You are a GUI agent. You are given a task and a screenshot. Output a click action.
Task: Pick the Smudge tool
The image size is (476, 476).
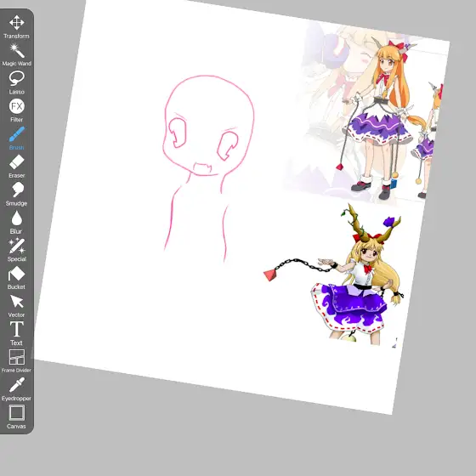16,195
